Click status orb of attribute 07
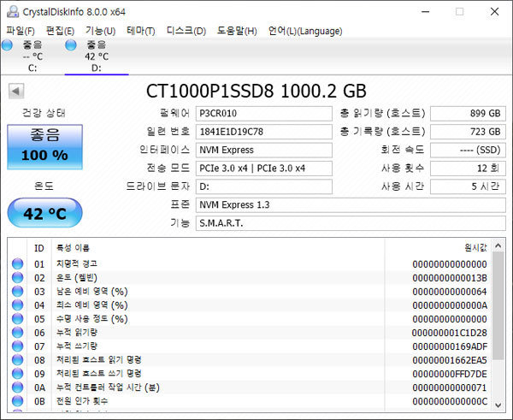The image size is (513, 420). point(18,346)
